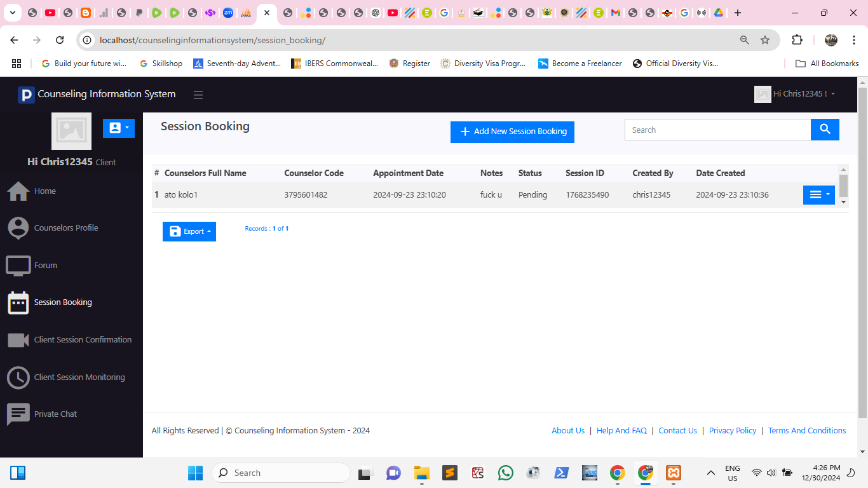Click the Client Session Monitoring clock icon
Screen dimensions: 868x488
tap(18, 377)
